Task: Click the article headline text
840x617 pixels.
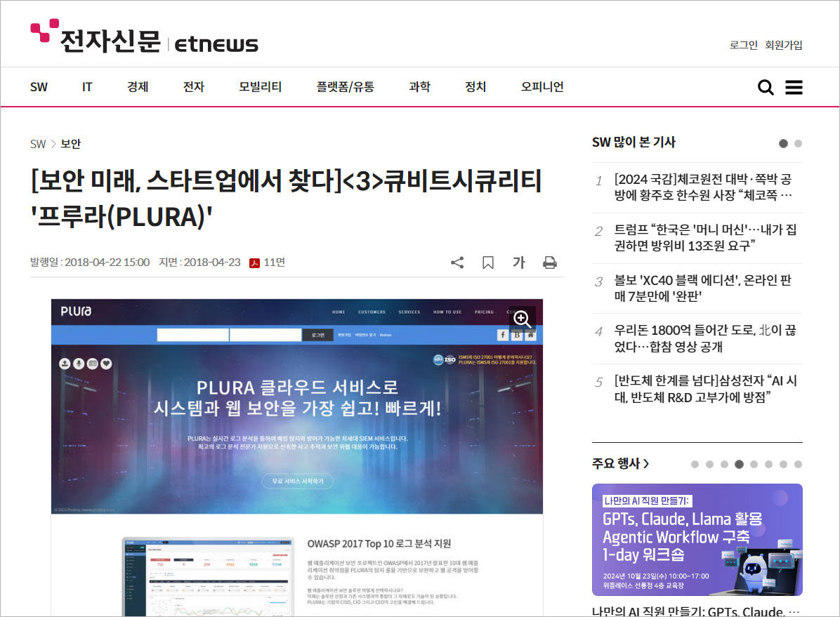Action: click(x=287, y=198)
